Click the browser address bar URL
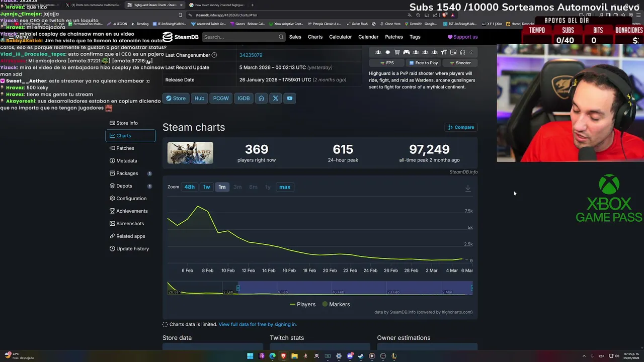644x362 pixels. coord(226,15)
